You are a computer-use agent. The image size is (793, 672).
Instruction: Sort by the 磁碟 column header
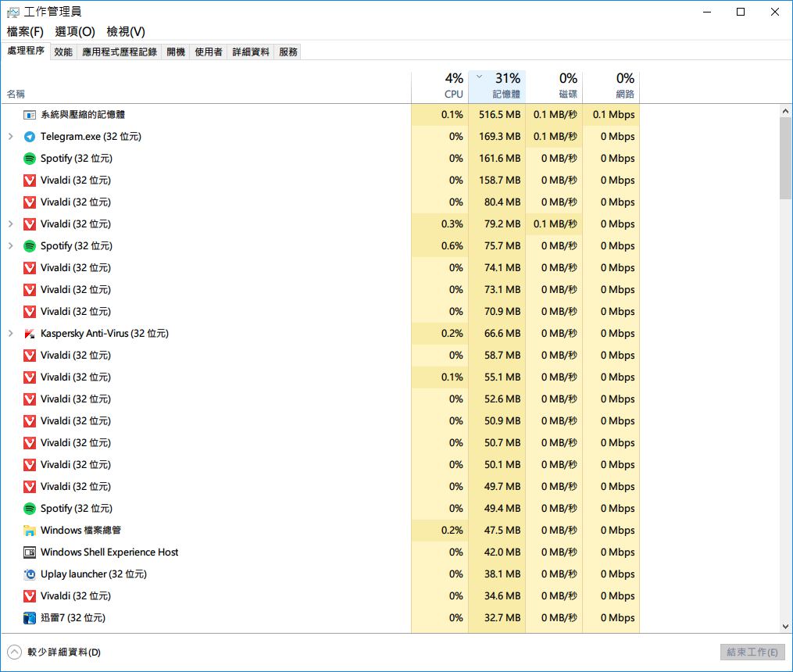[x=554, y=87]
